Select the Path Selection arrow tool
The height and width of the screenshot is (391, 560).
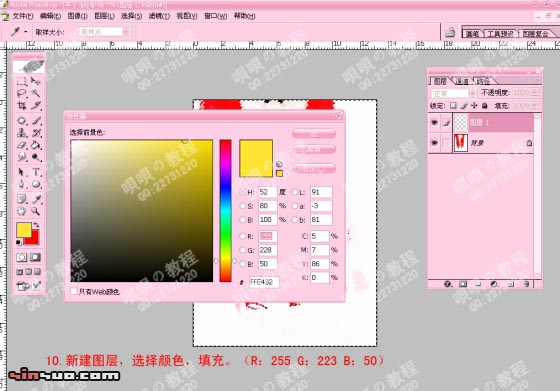(22, 172)
